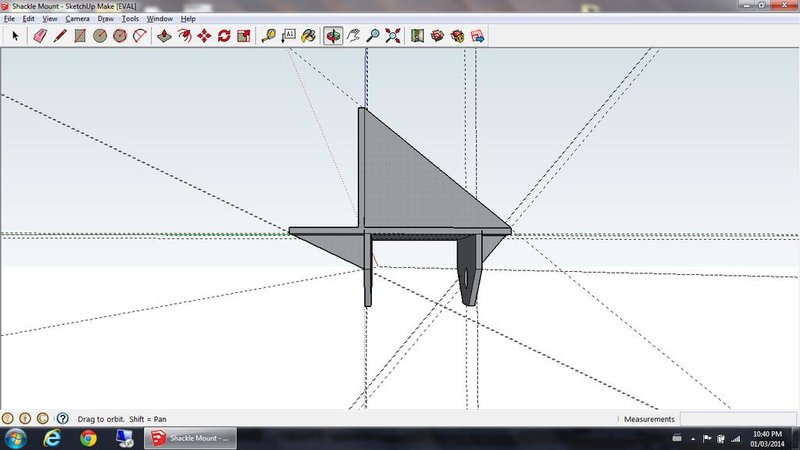Open the Extension Warehouse icon

(x=457, y=36)
